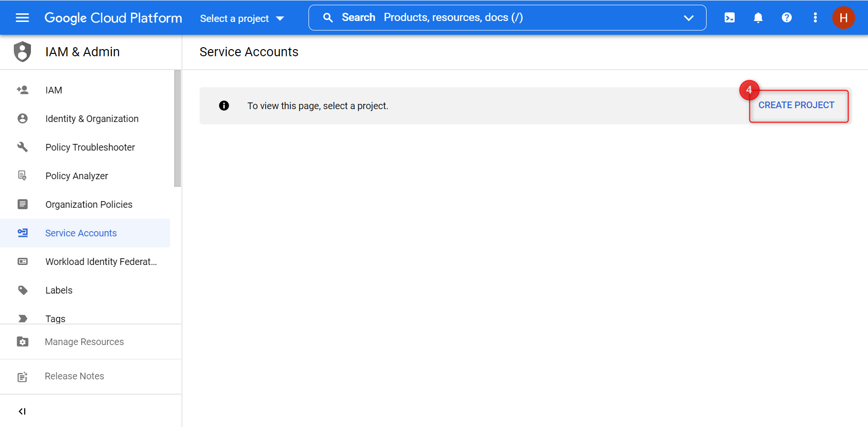Click the 'To view this page, select a project.' text
Viewport: 868px width, 427px height.
pos(318,106)
